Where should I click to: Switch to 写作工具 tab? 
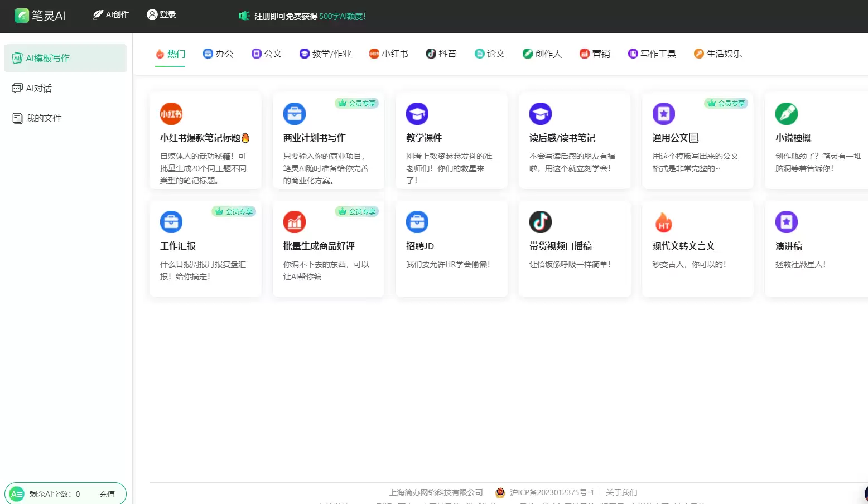[x=652, y=54]
